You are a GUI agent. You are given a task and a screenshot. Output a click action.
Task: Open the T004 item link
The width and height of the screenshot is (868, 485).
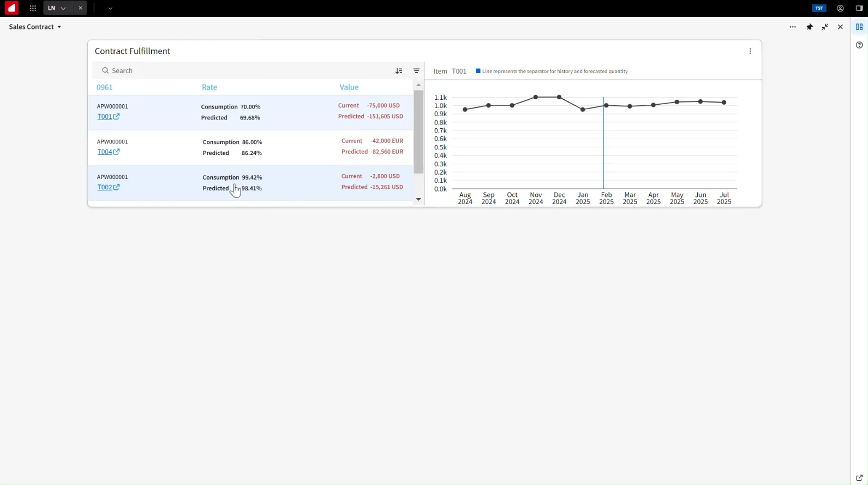click(x=108, y=152)
